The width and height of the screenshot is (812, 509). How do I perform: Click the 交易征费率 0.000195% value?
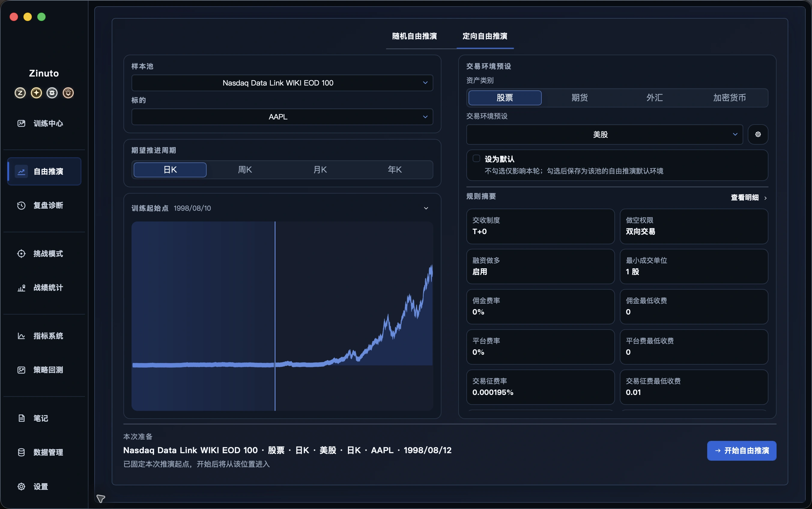pos(493,392)
